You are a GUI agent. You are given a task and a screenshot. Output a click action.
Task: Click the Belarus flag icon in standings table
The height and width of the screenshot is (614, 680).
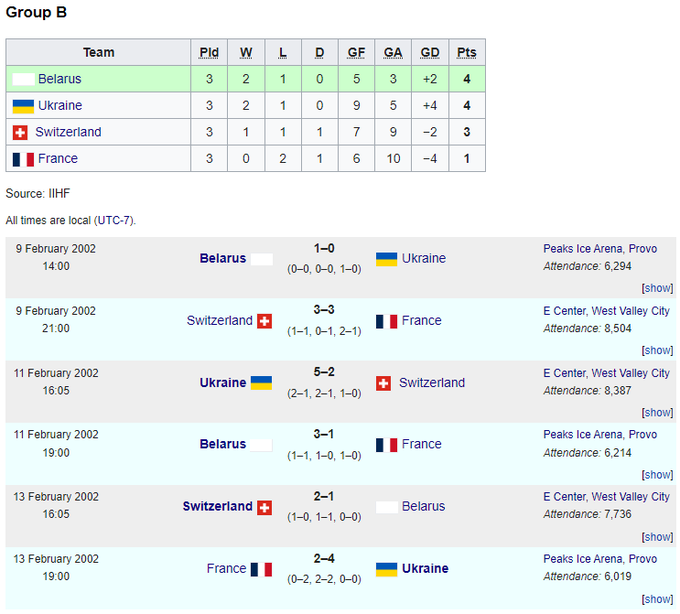pyautogui.click(x=22, y=79)
